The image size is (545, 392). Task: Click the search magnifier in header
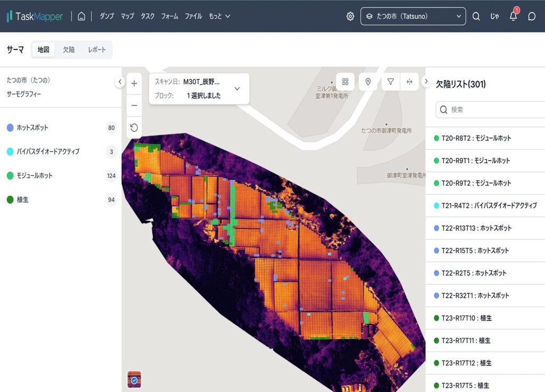click(476, 16)
